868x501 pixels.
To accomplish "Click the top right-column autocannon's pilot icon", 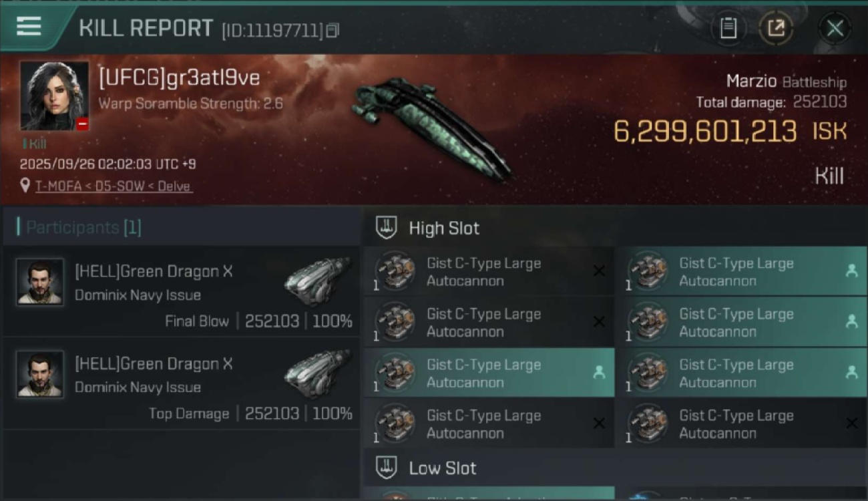I will click(851, 271).
